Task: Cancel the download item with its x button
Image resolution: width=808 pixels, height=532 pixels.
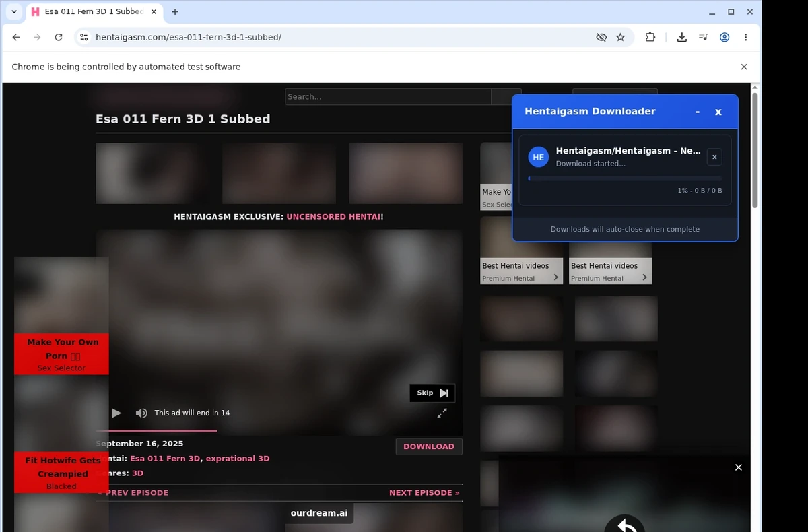Action: coord(714,157)
